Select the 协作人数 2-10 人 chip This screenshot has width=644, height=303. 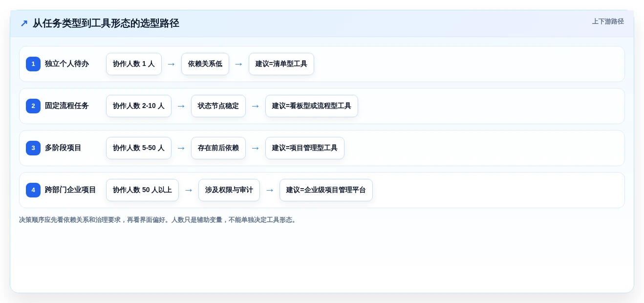pyautogui.click(x=139, y=106)
